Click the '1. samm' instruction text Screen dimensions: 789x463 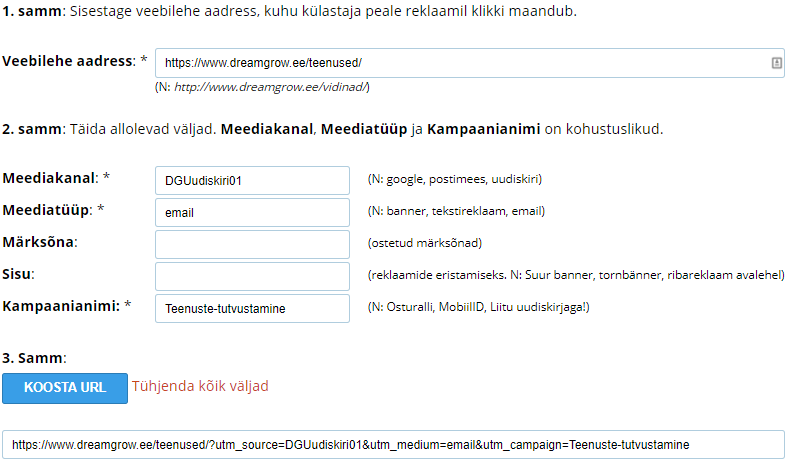[289, 11]
